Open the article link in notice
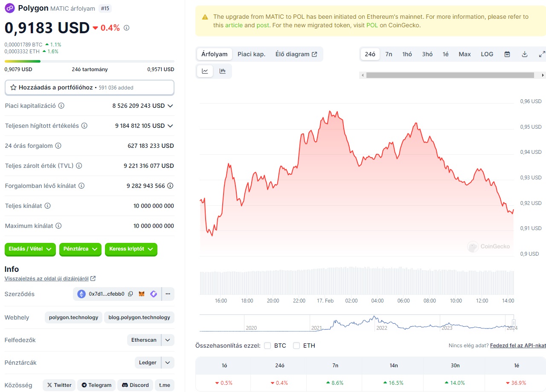 tap(234, 25)
